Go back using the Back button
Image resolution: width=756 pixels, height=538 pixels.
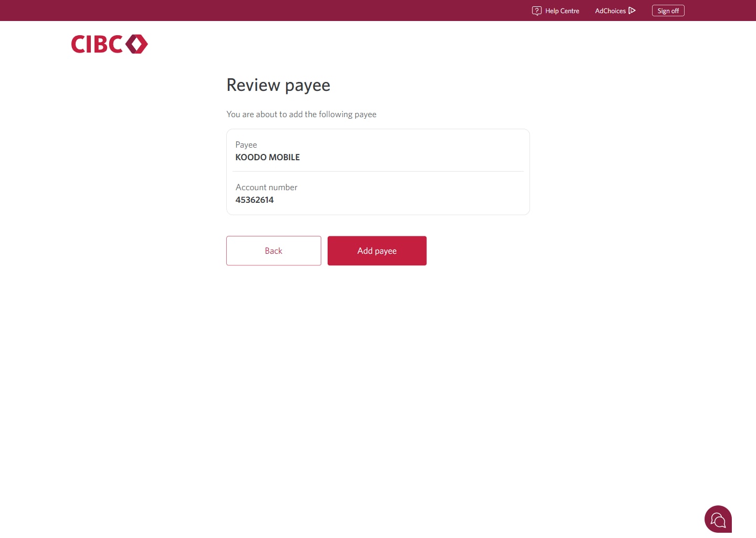point(274,251)
